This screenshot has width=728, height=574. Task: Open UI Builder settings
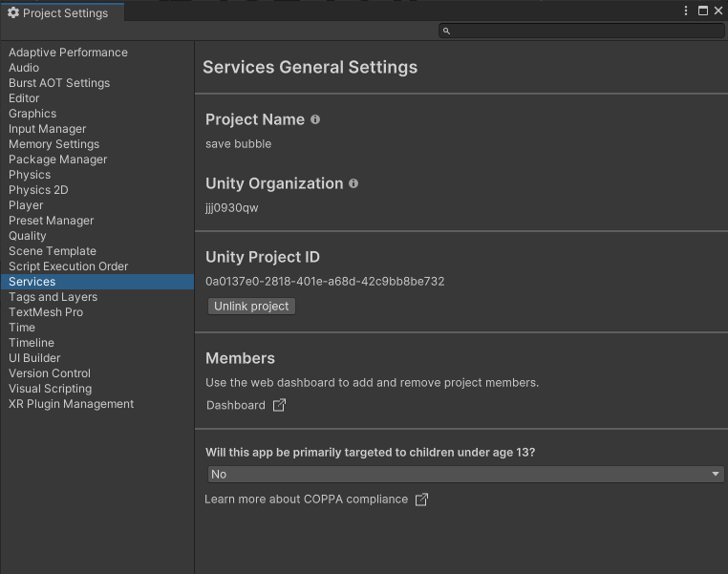point(34,358)
